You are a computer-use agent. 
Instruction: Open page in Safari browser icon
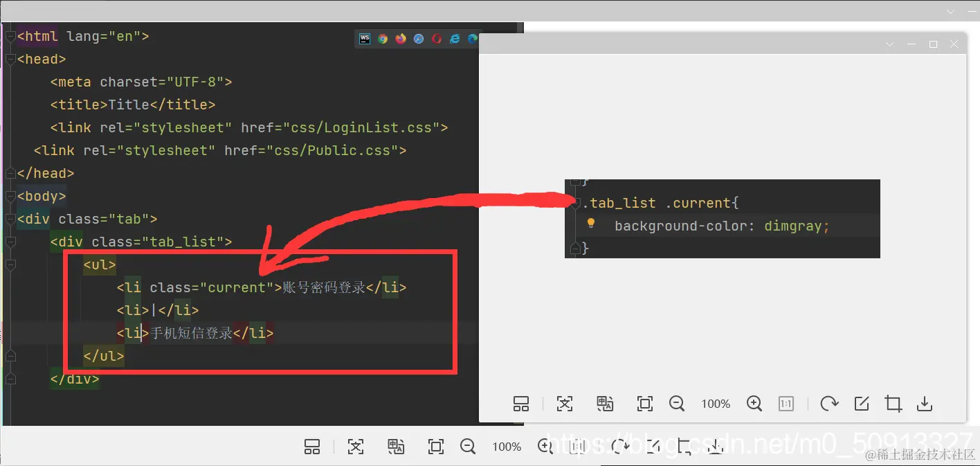click(419, 39)
